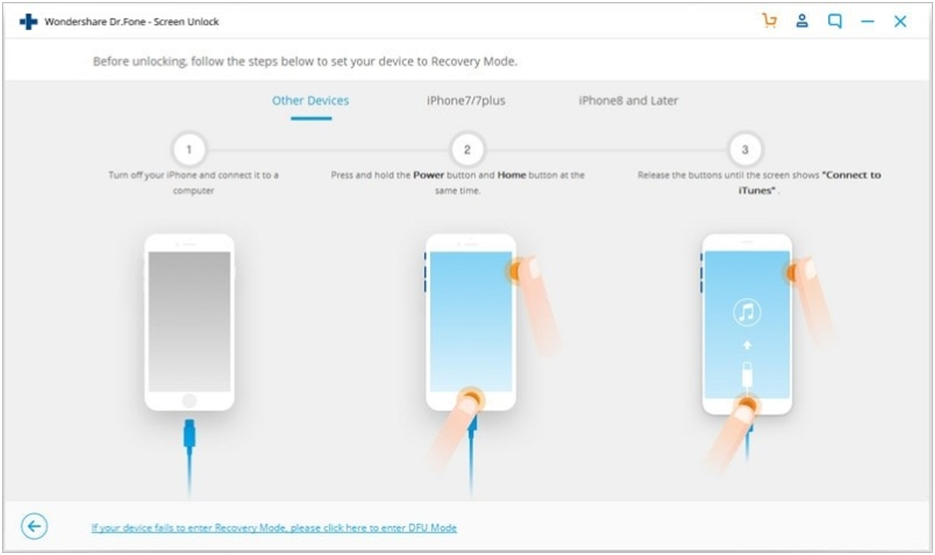The height and width of the screenshot is (555, 935).
Task: Click the step 3 circle marker
Action: coord(744,151)
